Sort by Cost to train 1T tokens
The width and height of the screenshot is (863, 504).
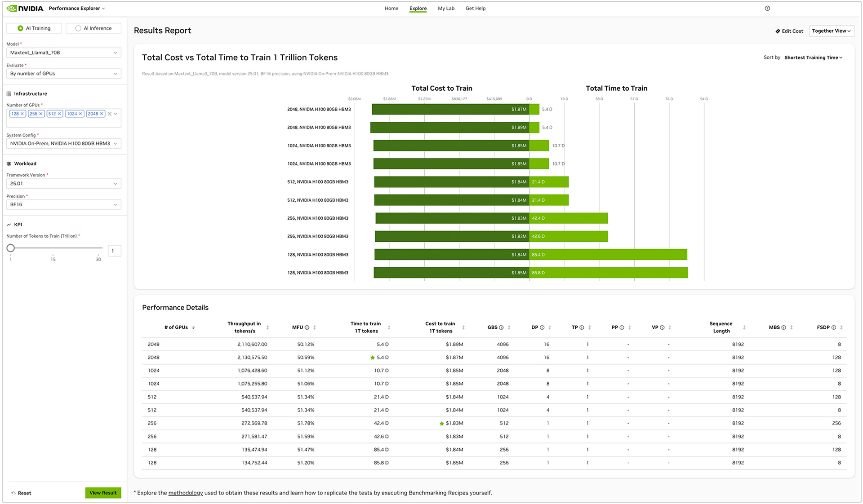pos(463,327)
